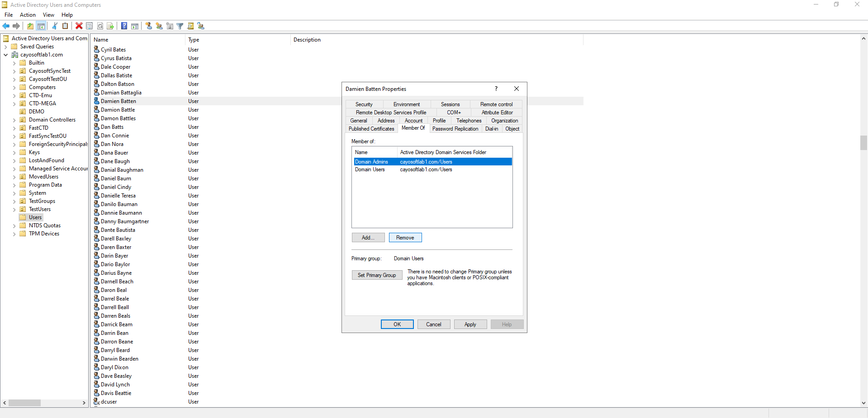Switch to the Account tab
The height and width of the screenshot is (418, 868).
click(x=413, y=121)
